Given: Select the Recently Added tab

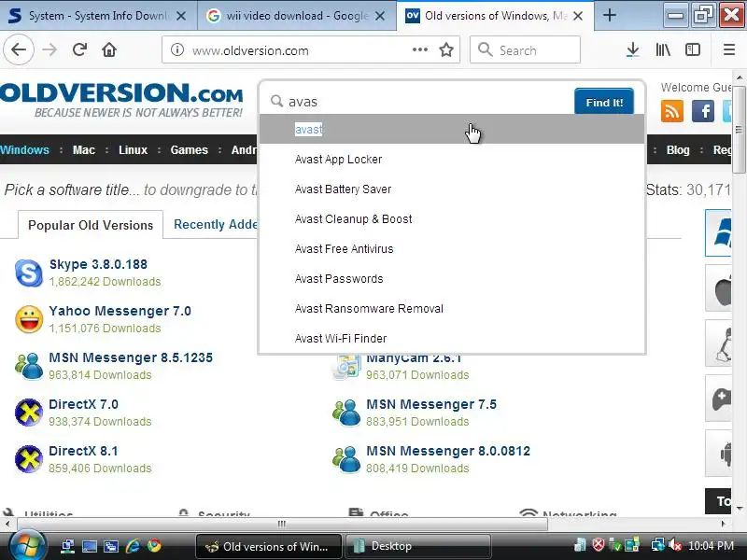Looking at the screenshot, I should point(216,224).
